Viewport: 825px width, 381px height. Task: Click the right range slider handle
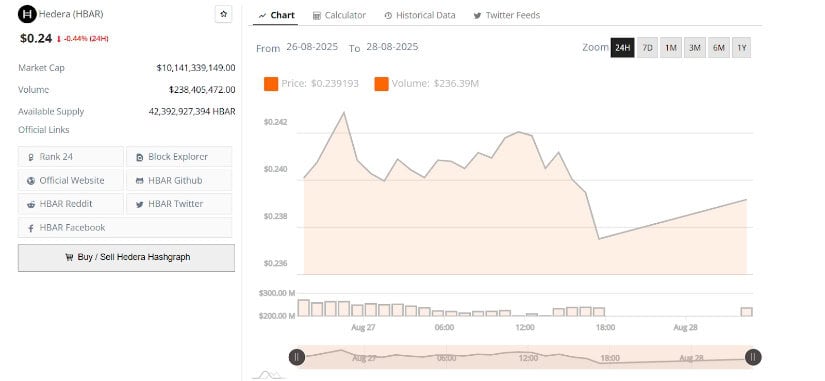[753, 357]
